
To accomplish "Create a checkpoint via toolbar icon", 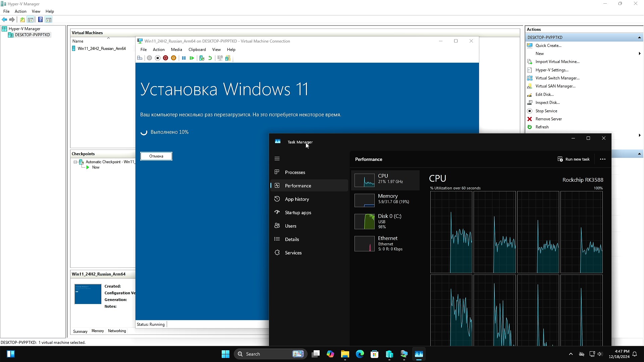I will tap(202, 58).
